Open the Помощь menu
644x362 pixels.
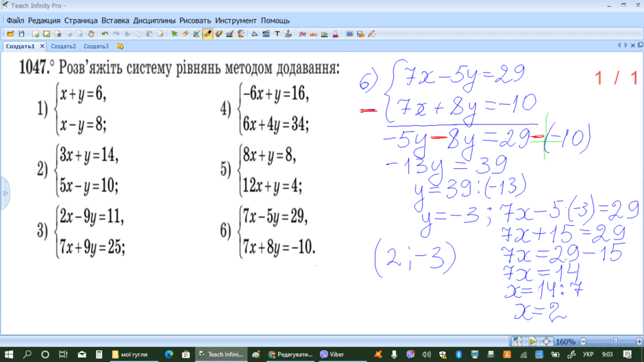[x=275, y=21]
